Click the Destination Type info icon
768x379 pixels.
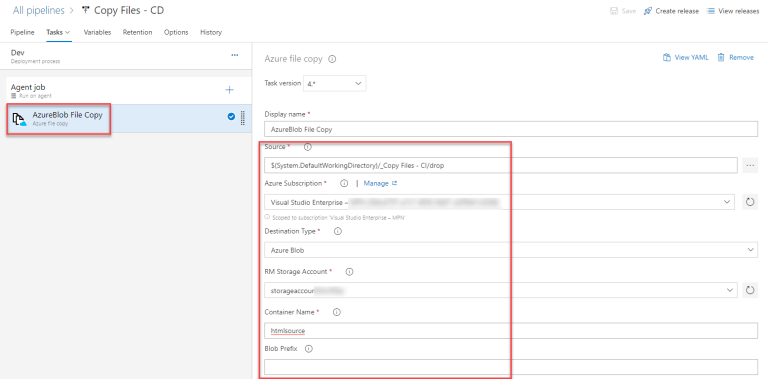pyautogui.click(x=337, y=231)
